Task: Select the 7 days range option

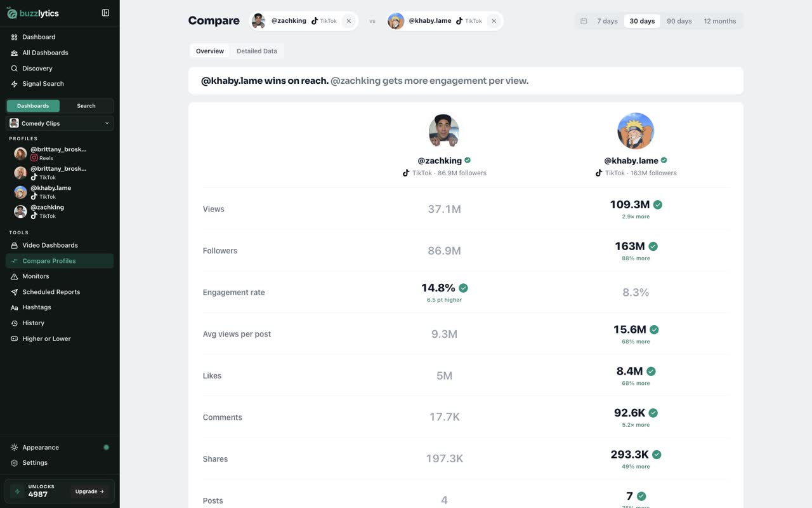Action: coord(607,21)
